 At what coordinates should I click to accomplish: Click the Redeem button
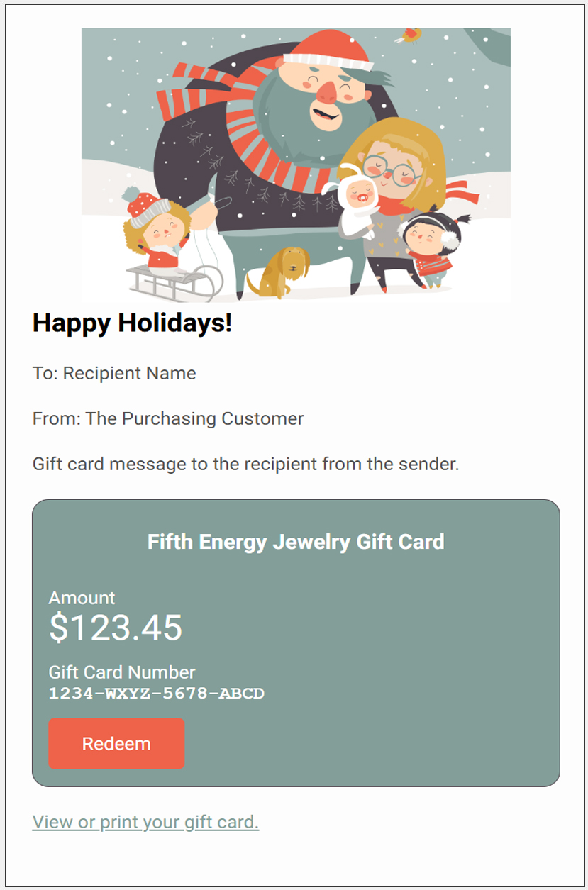tap(116, 742)
